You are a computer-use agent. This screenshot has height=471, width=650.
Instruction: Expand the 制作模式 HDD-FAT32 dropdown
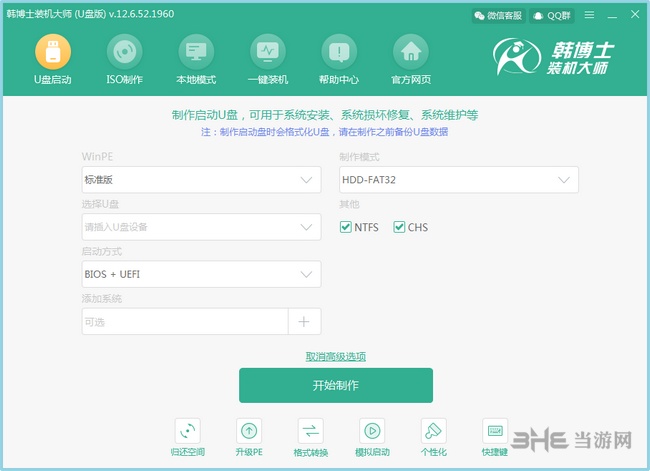459,180
